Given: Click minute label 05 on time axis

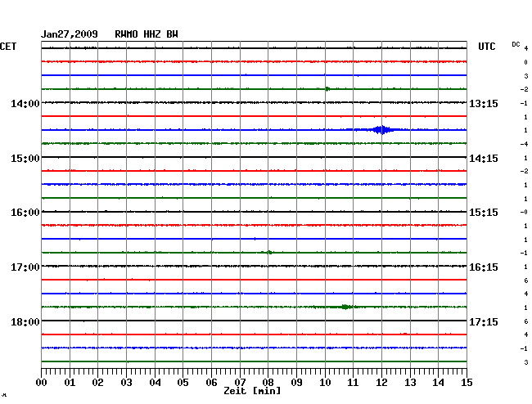Looking at the screenshot, I should (183, 383).
